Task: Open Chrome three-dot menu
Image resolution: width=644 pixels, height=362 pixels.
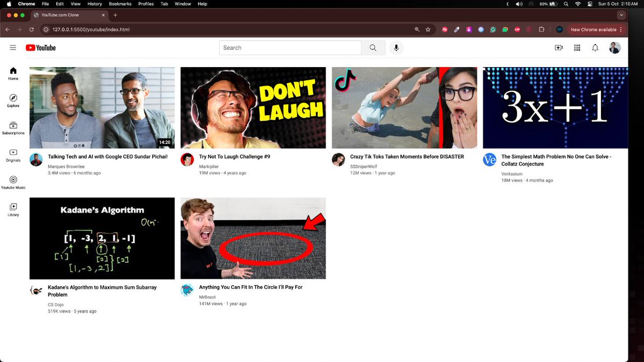Action: [621, 30]
